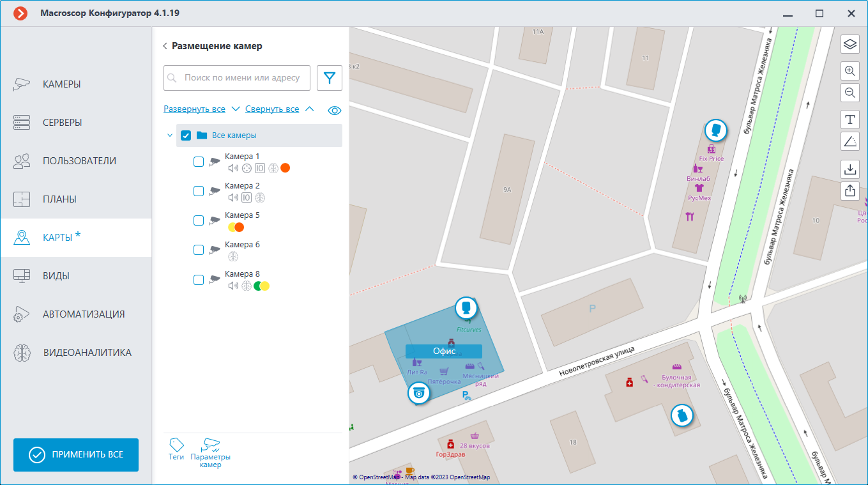The width and height of the screenshot is (868, 485).
Task: Open the ВИДЫ section
Action: [x=76, y=276]
